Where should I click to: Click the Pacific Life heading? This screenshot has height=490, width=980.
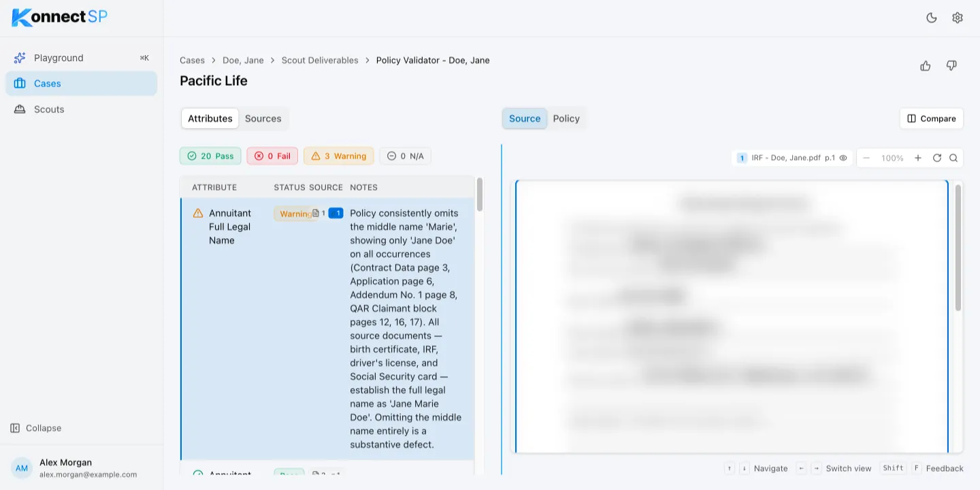[x=214, y=81]
